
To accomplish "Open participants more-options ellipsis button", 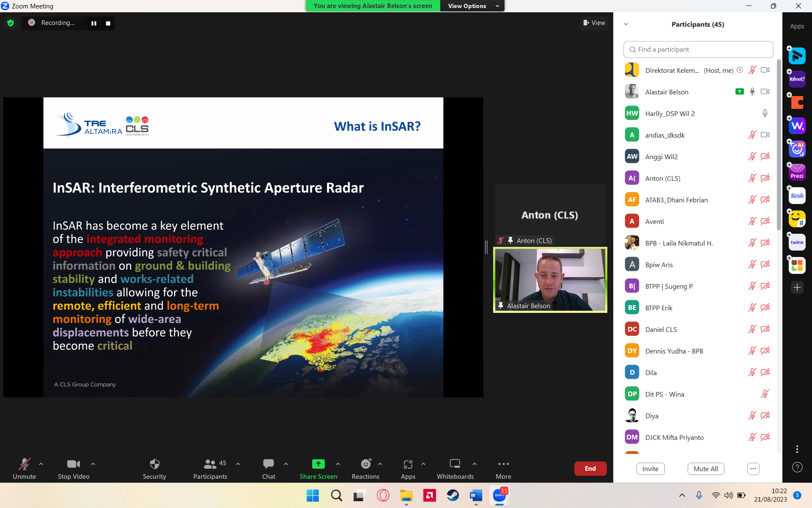I will (753, 469).
